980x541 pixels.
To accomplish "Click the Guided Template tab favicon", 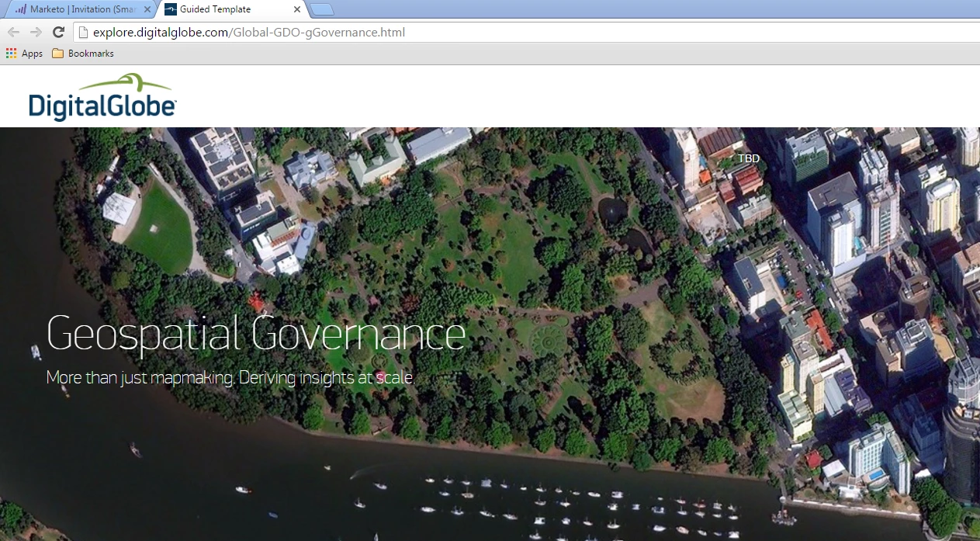I will [170, 9].
